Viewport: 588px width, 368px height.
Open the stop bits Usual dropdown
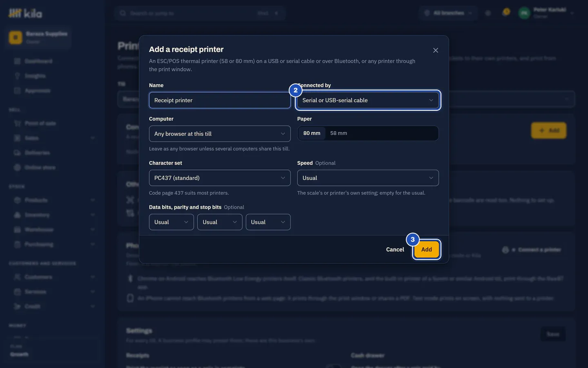click(x=268, y=222)
